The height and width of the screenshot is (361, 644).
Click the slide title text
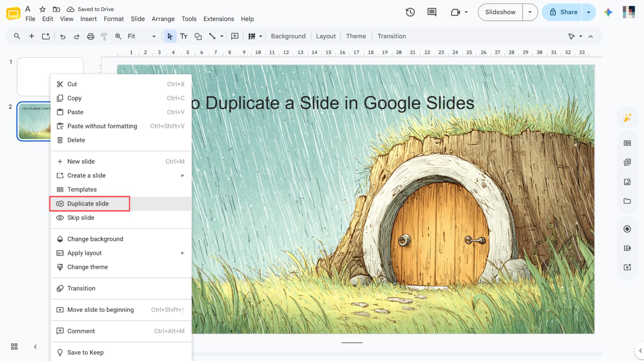pos(333,103)
